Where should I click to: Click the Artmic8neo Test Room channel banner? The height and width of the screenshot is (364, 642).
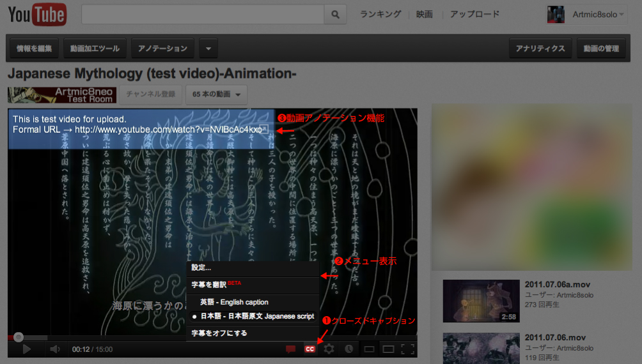tap(62, 95)
